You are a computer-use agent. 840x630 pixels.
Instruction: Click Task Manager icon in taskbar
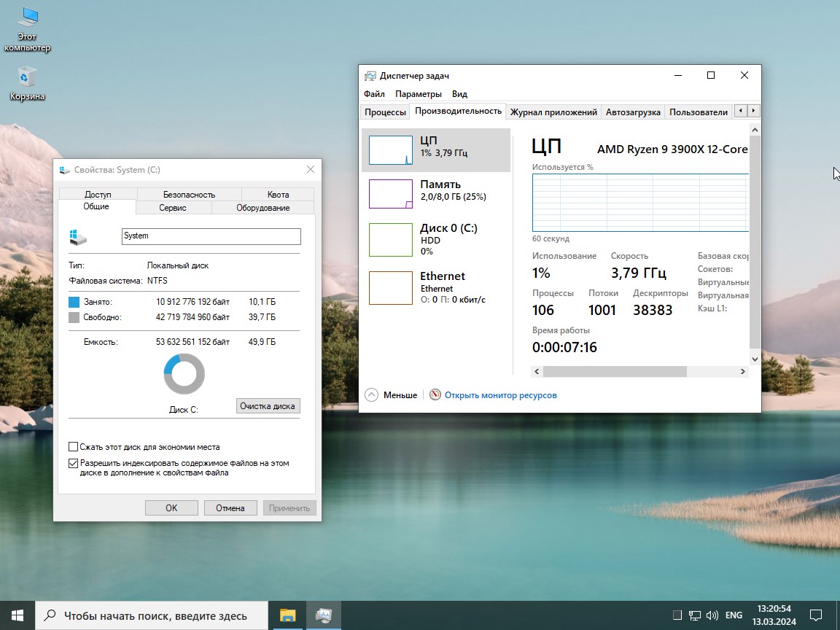323,615
